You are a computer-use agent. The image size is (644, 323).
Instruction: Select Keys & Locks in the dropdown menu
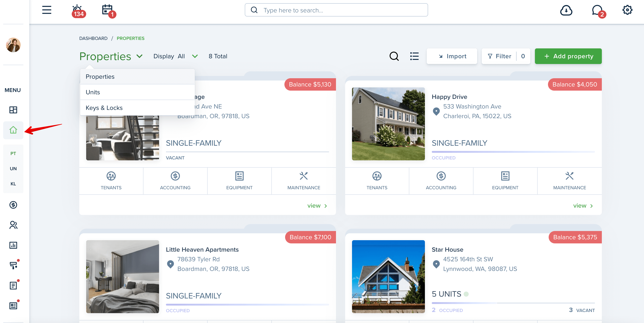click(137, 108)
